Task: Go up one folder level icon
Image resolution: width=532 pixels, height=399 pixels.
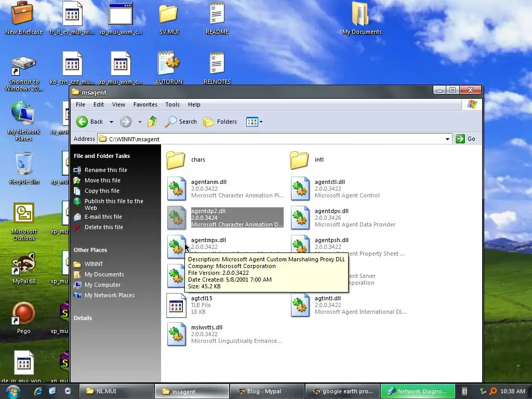Action: tap(152, 122)
